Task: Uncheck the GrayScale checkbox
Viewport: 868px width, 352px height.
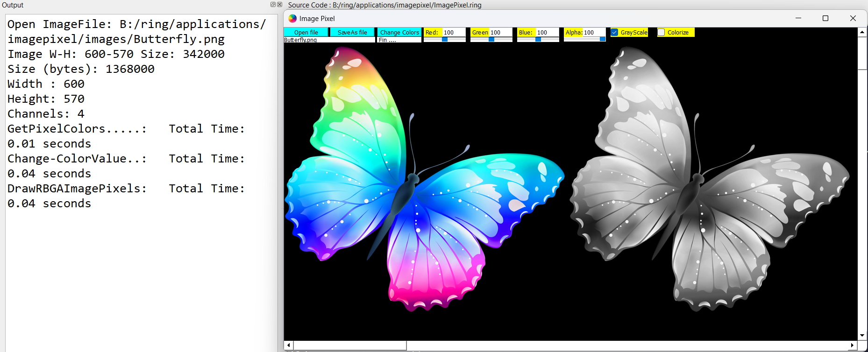Action: (615, 32)
